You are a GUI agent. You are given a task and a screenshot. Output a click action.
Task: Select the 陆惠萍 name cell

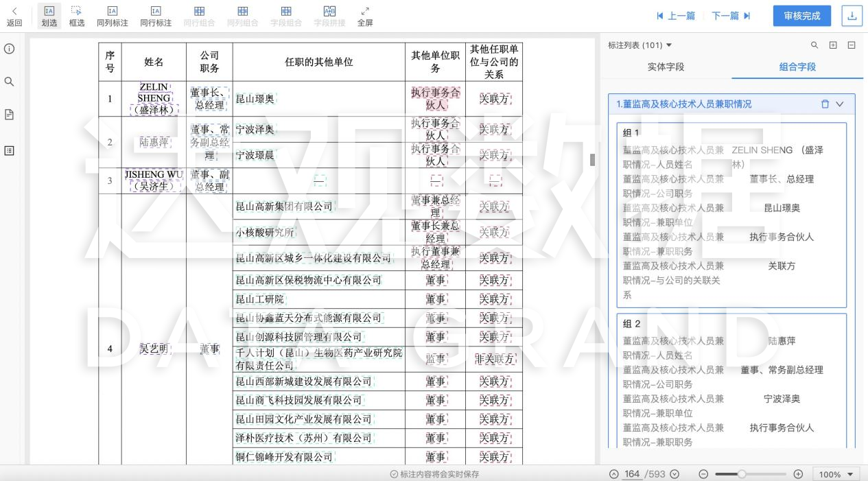[154, 142]
